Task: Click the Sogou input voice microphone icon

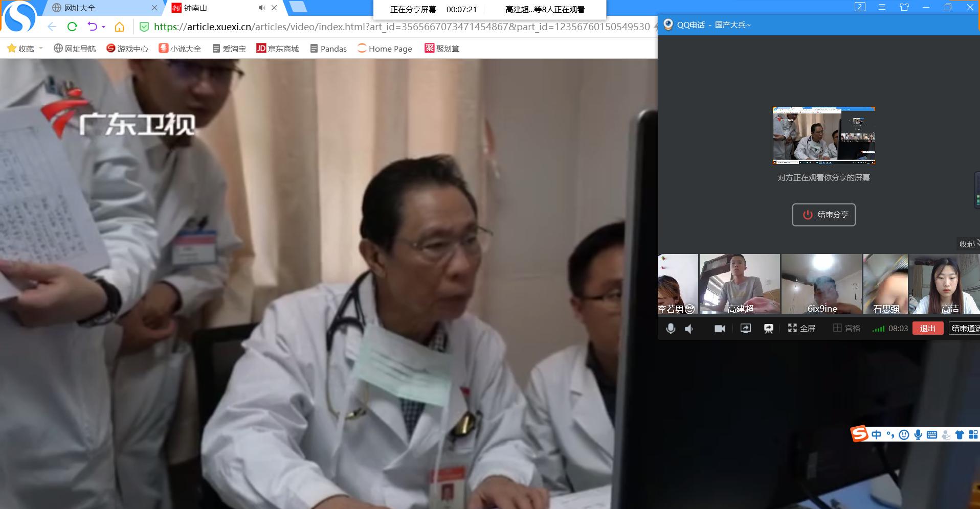Action: click(x=918, y=435)
